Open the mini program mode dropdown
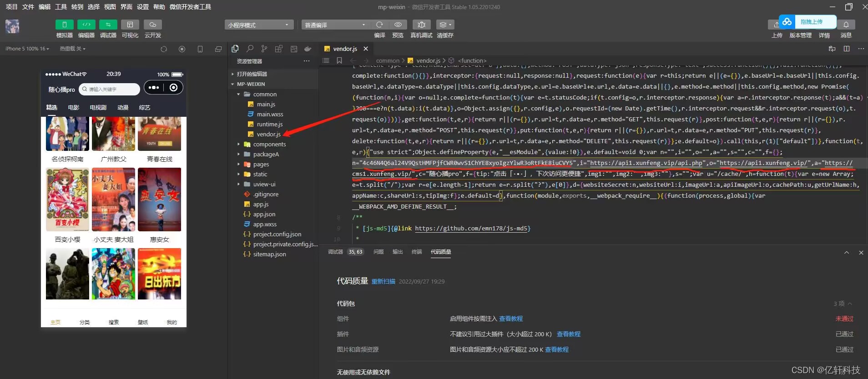Screen dimensions: 868x379 (258, 25)
